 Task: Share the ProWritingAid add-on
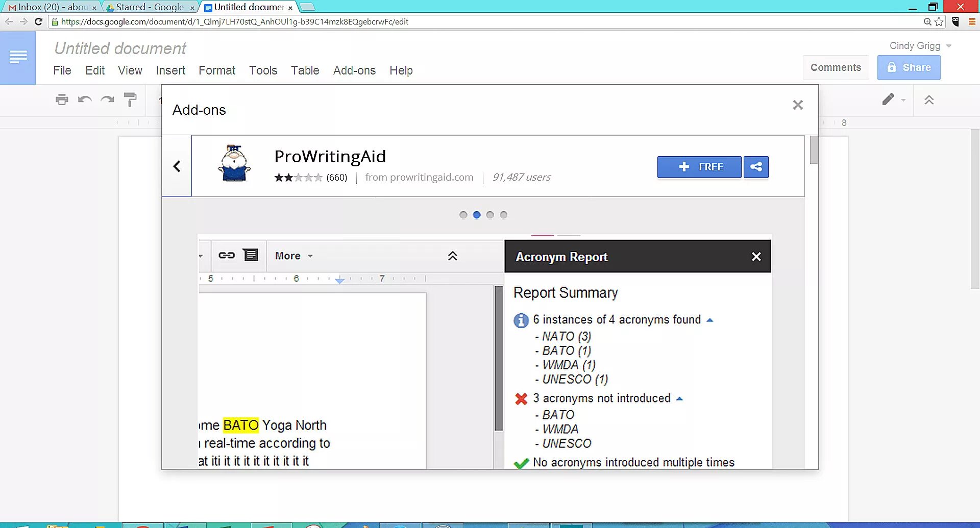(756, 167)
